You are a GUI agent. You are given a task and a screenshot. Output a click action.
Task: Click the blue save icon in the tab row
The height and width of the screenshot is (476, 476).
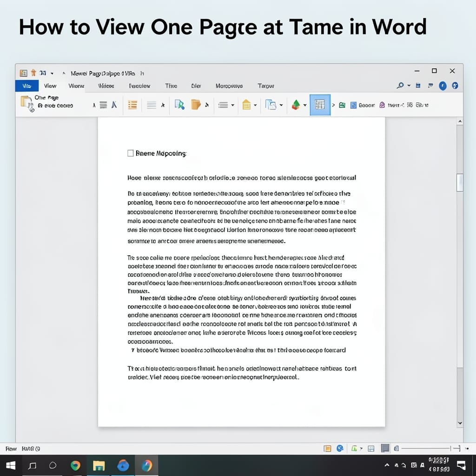(x=418, y=86)
